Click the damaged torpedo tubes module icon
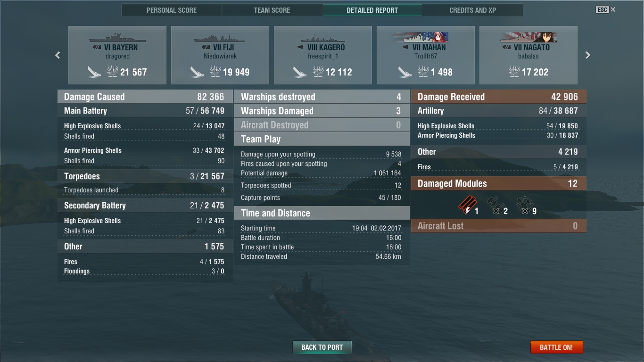This screenshot has width=644, height=362. [x=467, y=206]
